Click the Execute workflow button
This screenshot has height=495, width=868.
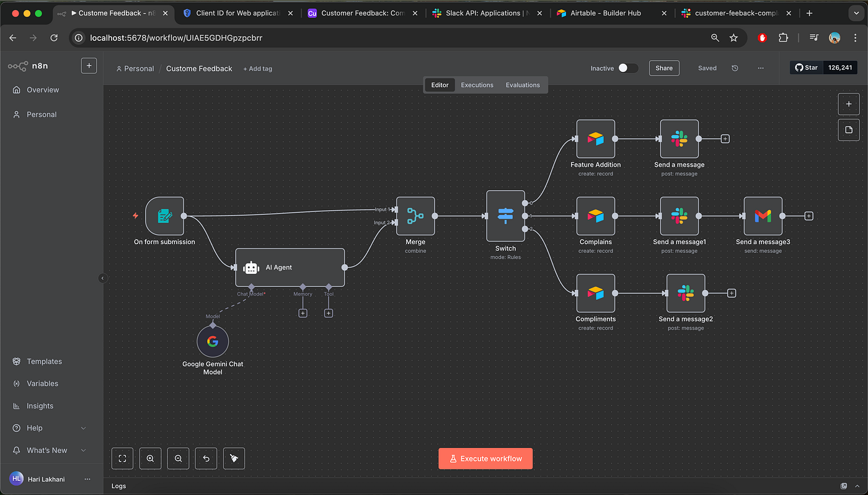pyautogui.click(x=485, y=458)
